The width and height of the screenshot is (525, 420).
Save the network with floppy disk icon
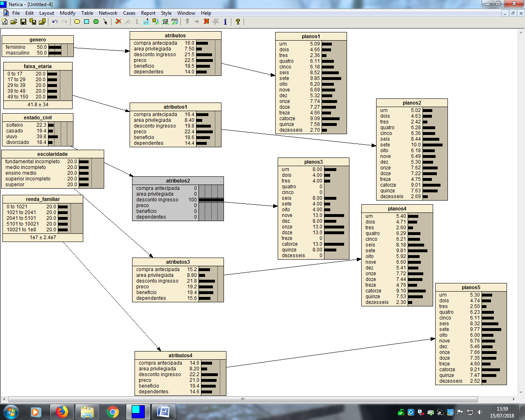pyautogui.click(x=23, y=22)
